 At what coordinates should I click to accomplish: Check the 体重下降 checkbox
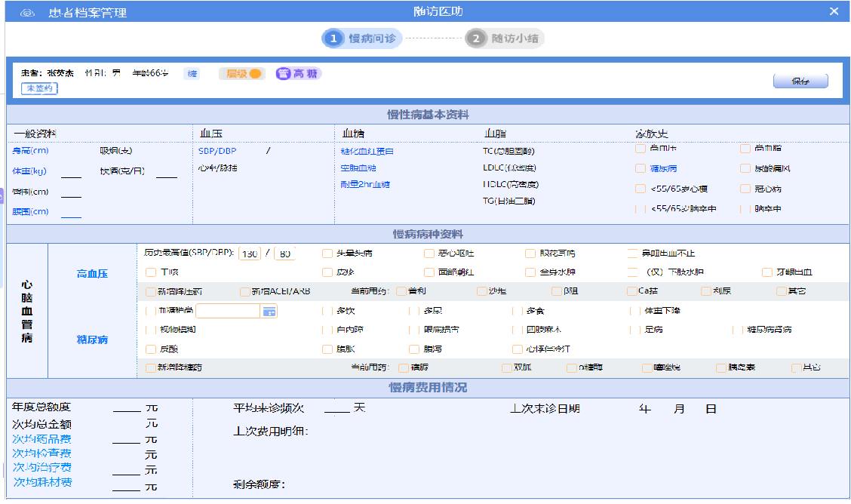[x=635, y=311]
